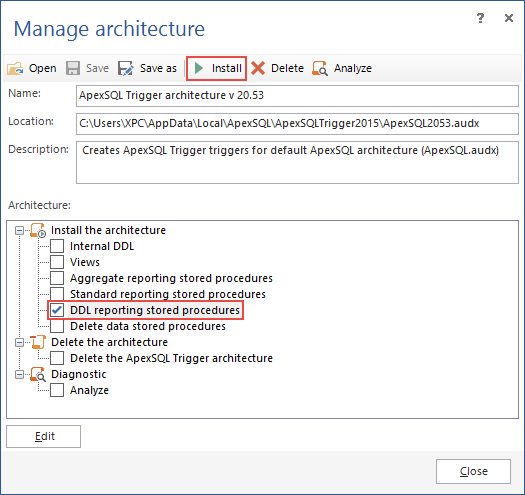This screenshot has width=525, height=495.
Task: Click the help question mark icon
Action: (x=480, y=18)
